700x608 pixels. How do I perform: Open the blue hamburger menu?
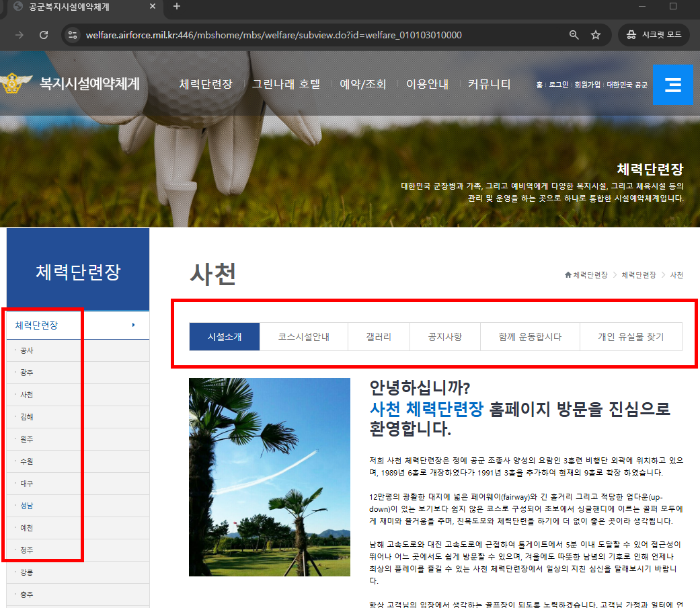pos(673,84)
